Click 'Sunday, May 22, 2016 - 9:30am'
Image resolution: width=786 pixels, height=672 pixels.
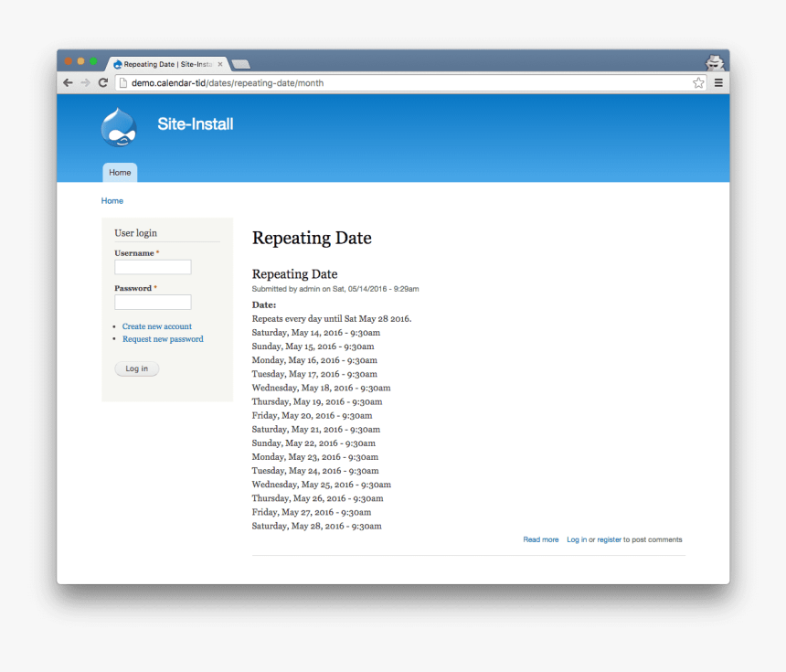point(313,443)
